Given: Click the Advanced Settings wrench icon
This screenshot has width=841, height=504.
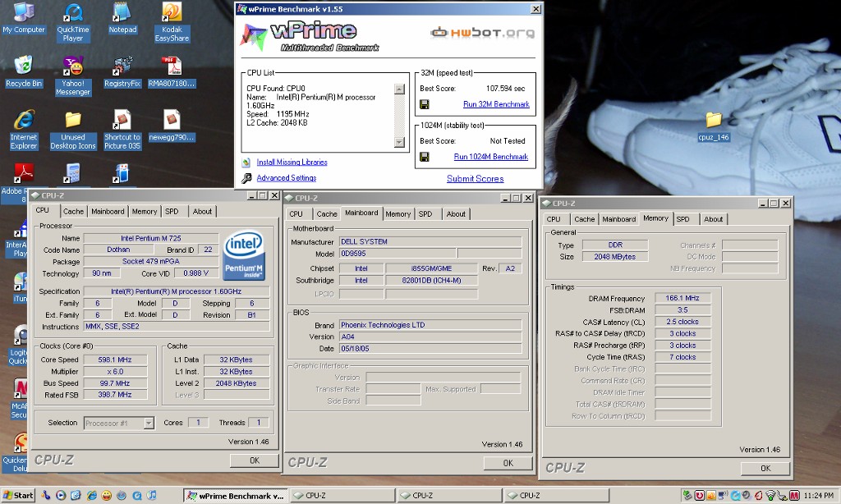Looking at the screenshot, I should 246,178.
